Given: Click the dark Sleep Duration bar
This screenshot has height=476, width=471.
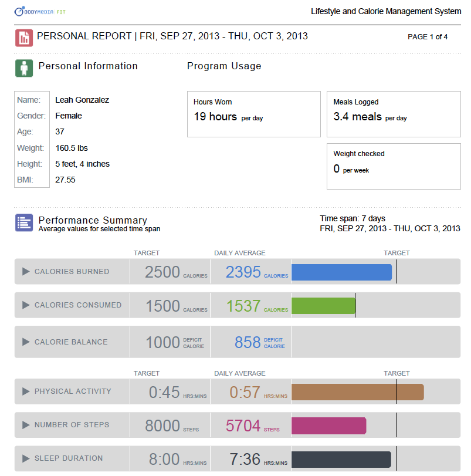Looking at the screenshot, I should pyautogui.click(x=341, y=459).
